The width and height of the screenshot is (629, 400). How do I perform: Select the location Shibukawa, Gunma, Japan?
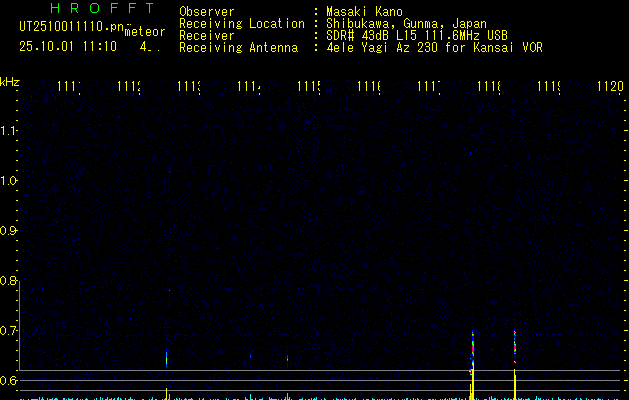[x=406, y=24]
